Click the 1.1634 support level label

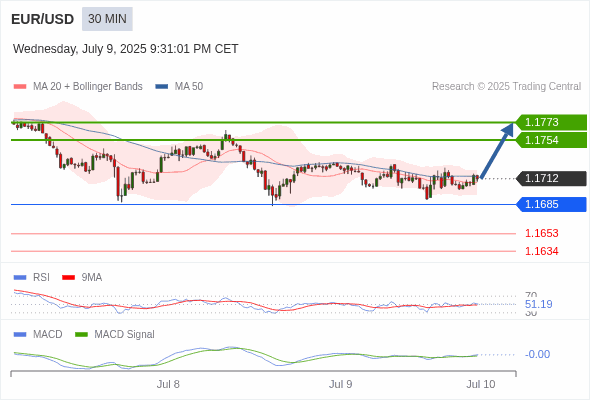point(541,251)
